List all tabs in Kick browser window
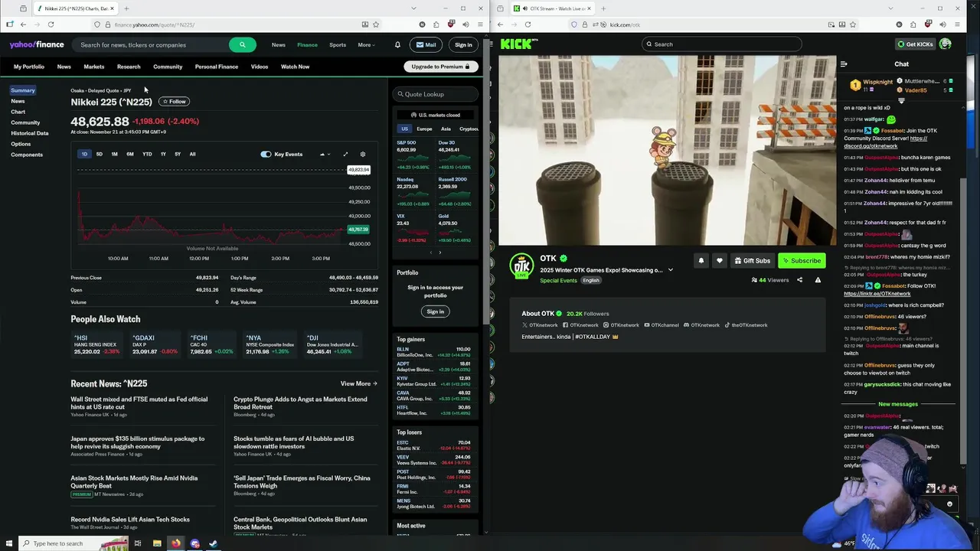 pos(890,8)
